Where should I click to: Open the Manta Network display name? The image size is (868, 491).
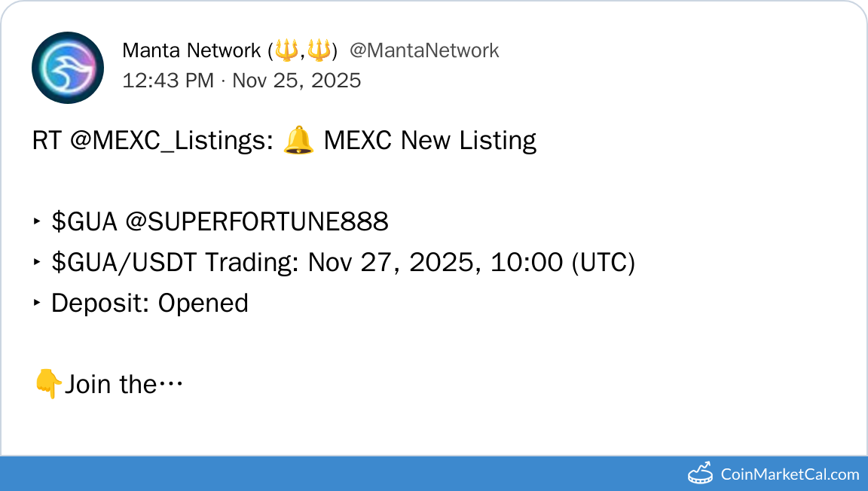click(191, 51)
